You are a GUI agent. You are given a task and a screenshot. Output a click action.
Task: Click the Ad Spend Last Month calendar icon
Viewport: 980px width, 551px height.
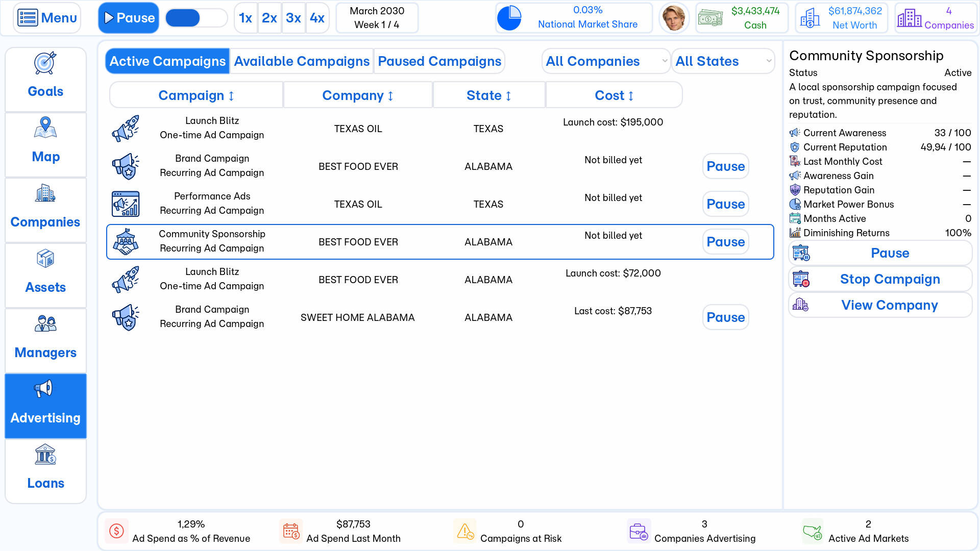291,531
